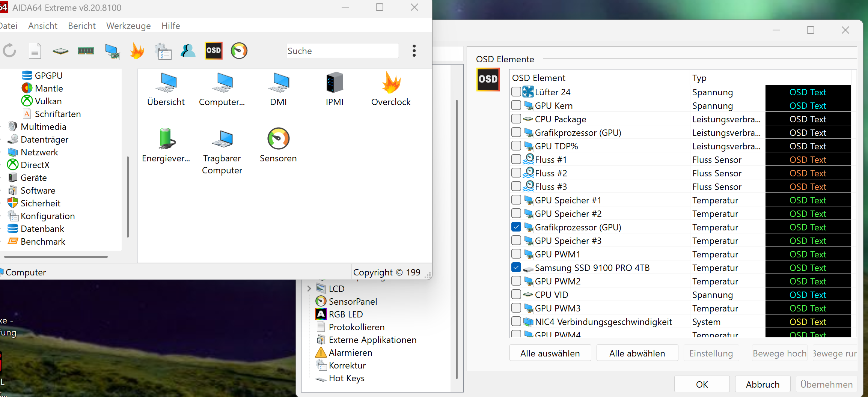This screenshot has height=397, width=868.
Task: Click the network computer icon in toolbar
Action: [x=112, y=51]
